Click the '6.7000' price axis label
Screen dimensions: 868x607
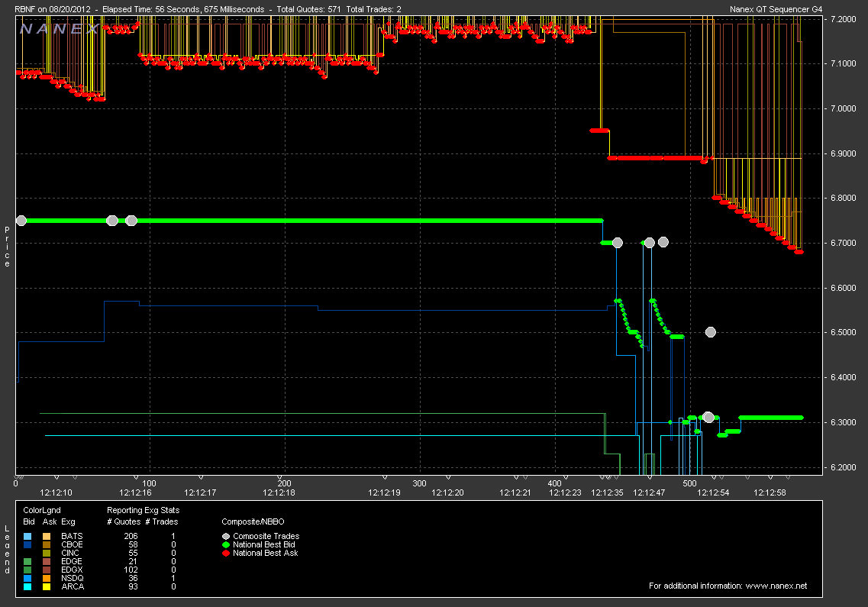[843, 243]
